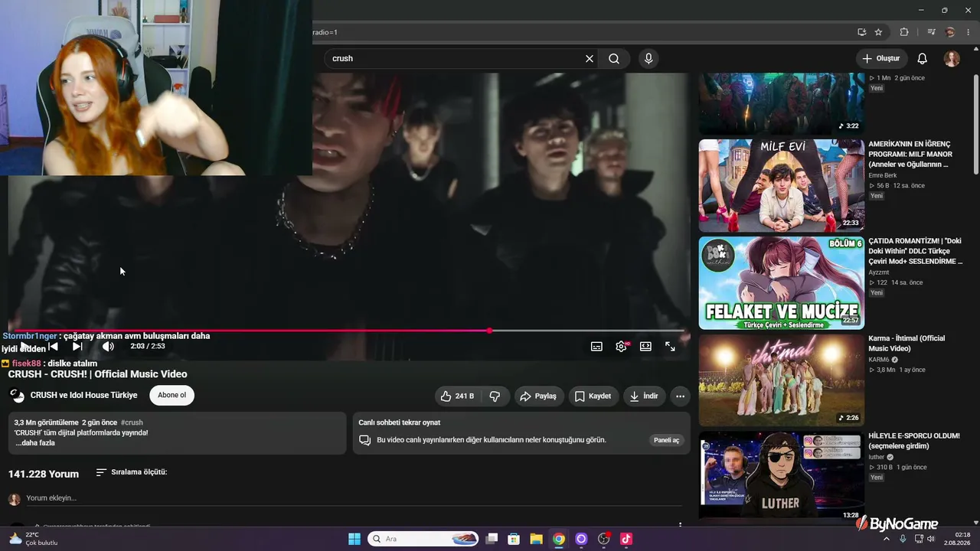The image size is (980, 551).
Task: Bookmark this page with the star
Action: (x=878, y=32)
